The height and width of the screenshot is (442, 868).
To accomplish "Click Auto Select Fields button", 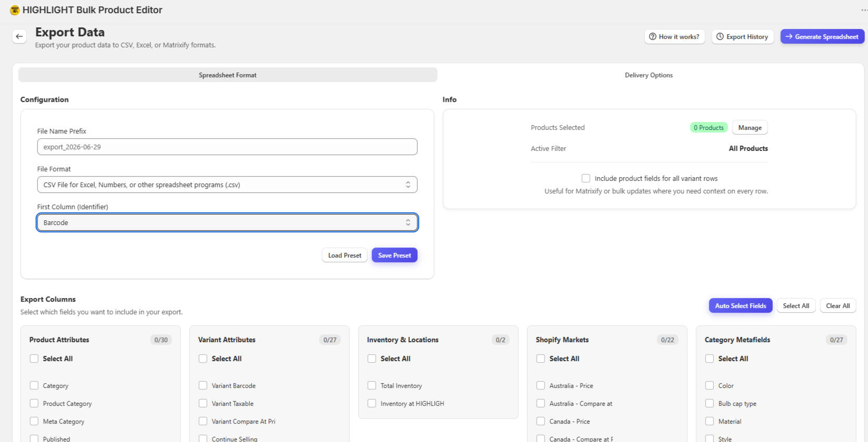I will coord(740,306).
